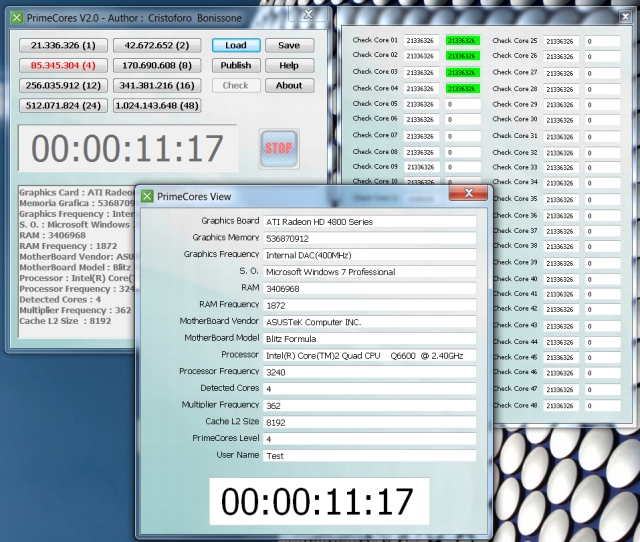
Task: Click the Check Core 40 expected value field
Action: pyautogui.click(x=561, y=279)
